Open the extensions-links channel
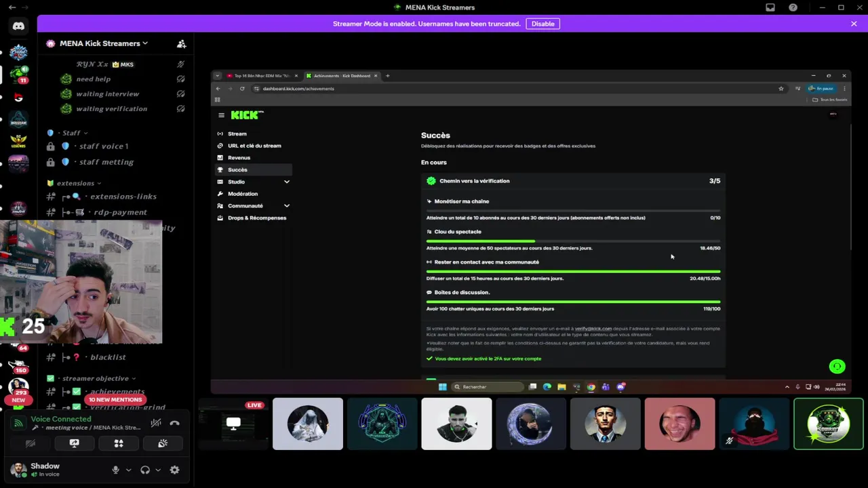 pos(123,197)
